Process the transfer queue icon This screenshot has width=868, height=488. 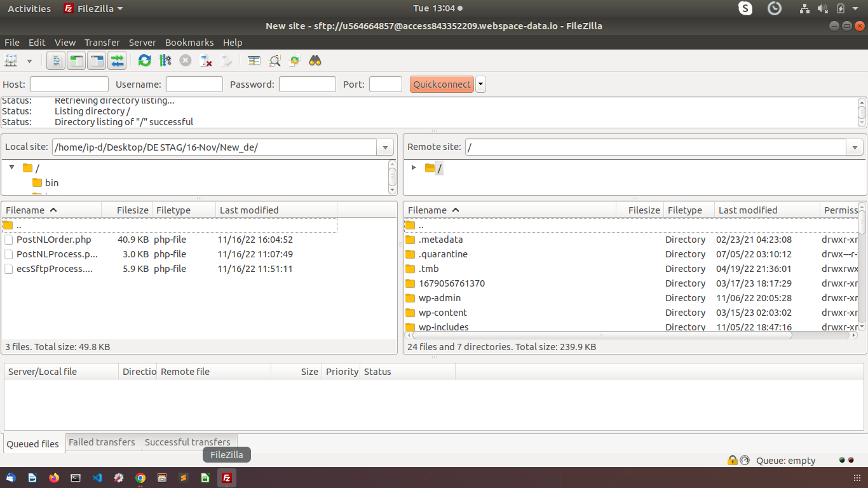tap(165, 61)
